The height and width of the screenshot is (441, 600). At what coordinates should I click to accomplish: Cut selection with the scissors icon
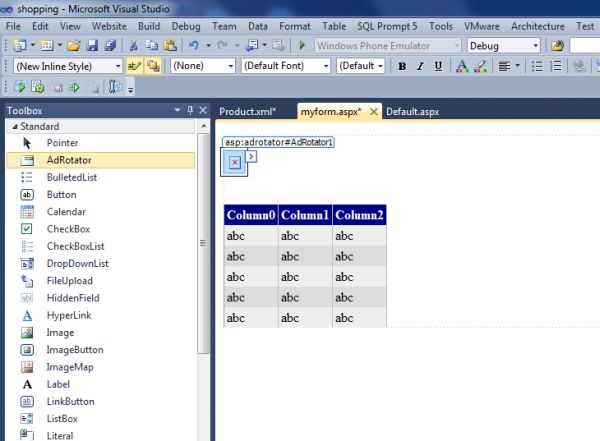[x=134, y=46]
